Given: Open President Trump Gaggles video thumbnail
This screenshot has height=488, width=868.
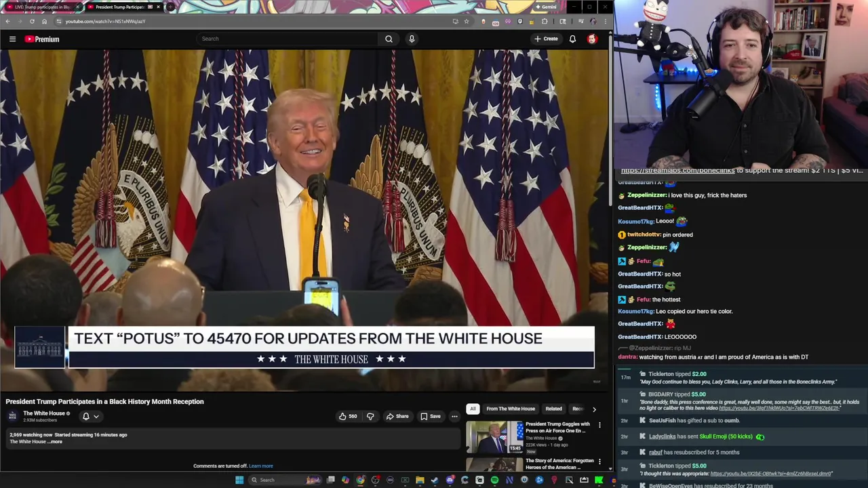Looking at the screenshot, I should pyautogui.click(x=494, y=437).
